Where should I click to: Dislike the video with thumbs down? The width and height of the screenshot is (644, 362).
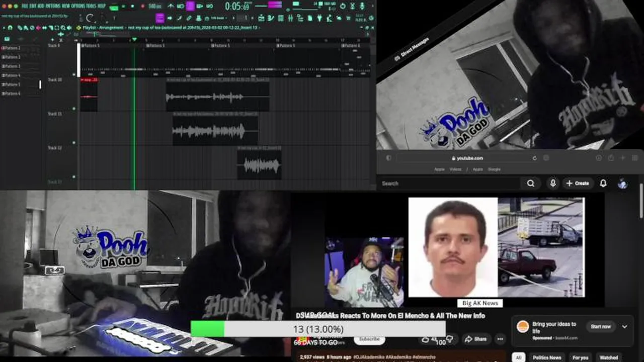pyautogui.click(x=449, y=339)
